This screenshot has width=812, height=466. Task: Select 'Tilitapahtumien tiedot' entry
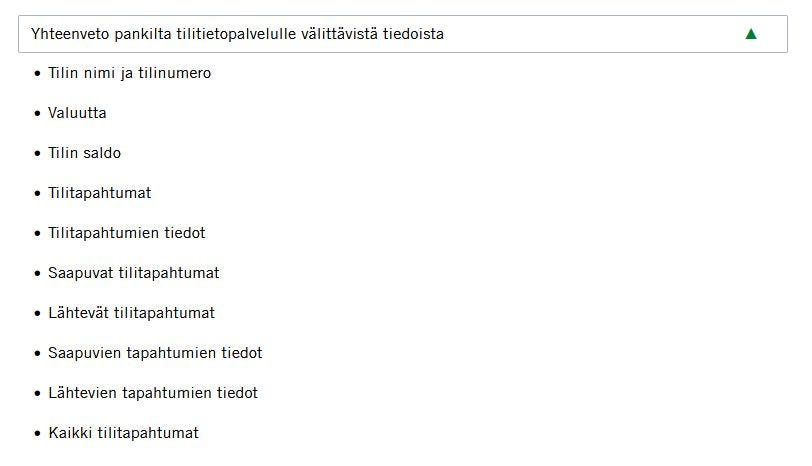pyautogui.click(x=126, y=233)
